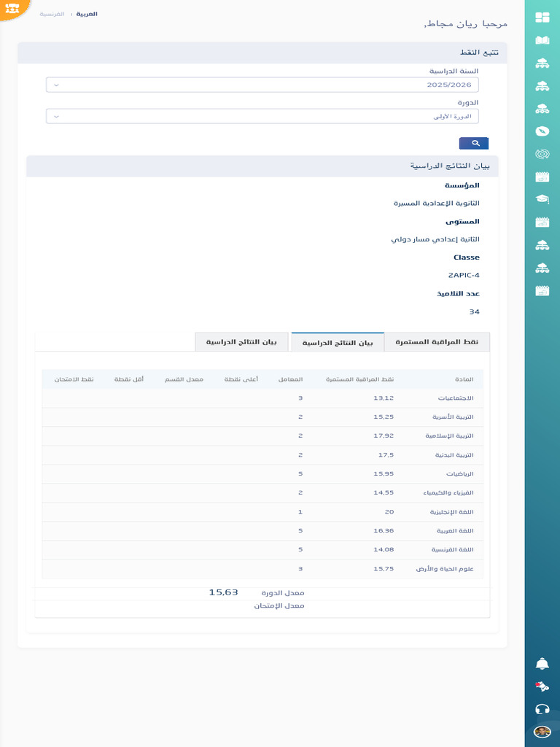
Task: Open the orbit rings icon in sidebar
Action: pyautogui.click(x=542, y=154)
